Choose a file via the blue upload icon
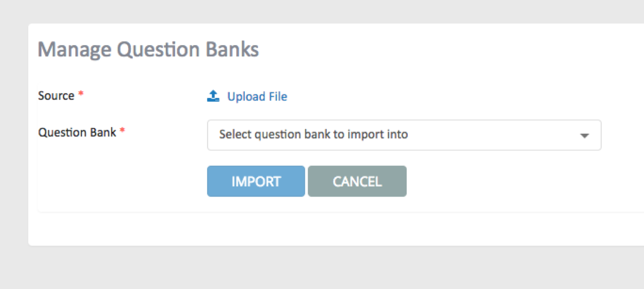Screen dimensions: 644x289 (213, 96)
